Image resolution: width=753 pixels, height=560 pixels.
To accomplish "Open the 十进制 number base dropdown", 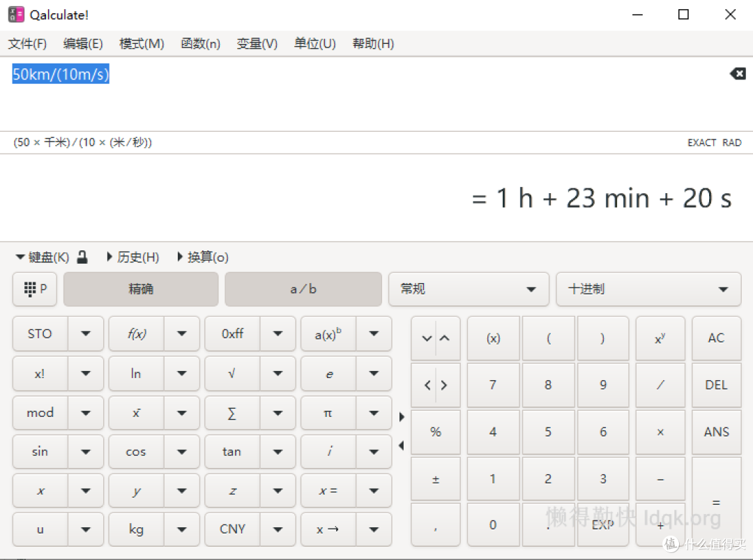I will [x=648, y=289].
